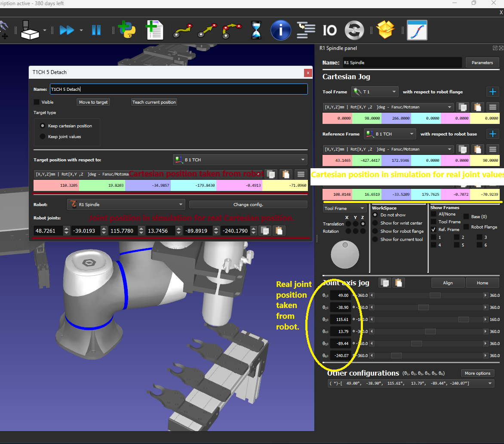Click the pause simulation icon

[x=96, y=31]
